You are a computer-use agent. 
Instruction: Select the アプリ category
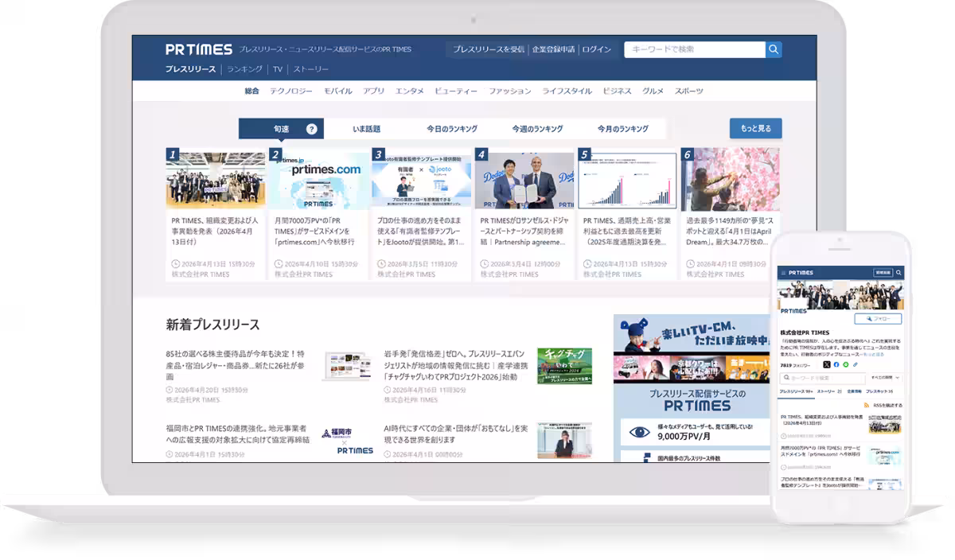[x=374, y=91]
